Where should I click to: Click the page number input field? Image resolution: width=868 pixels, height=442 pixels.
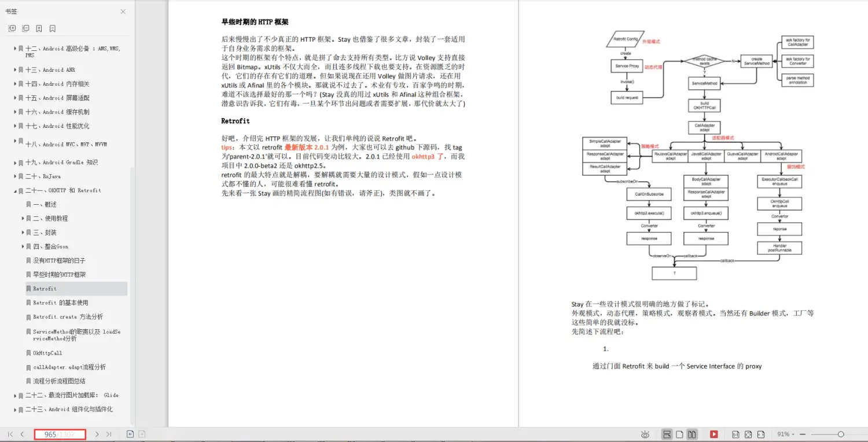60,434
